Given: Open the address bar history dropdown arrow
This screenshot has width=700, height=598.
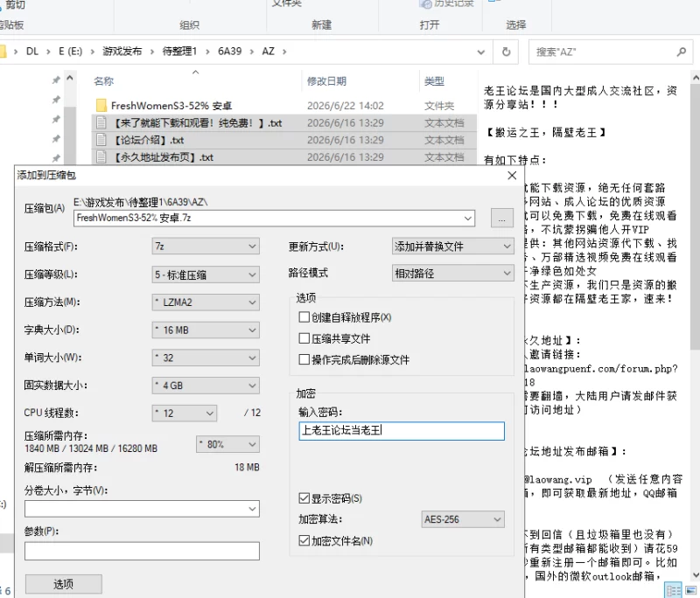Looking at the screenshot, I should pos(480,52).
